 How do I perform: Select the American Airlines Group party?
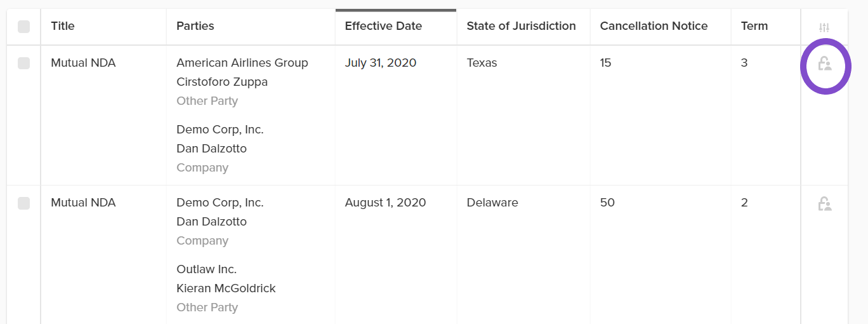pyautogui.click(x=242, y=63)
